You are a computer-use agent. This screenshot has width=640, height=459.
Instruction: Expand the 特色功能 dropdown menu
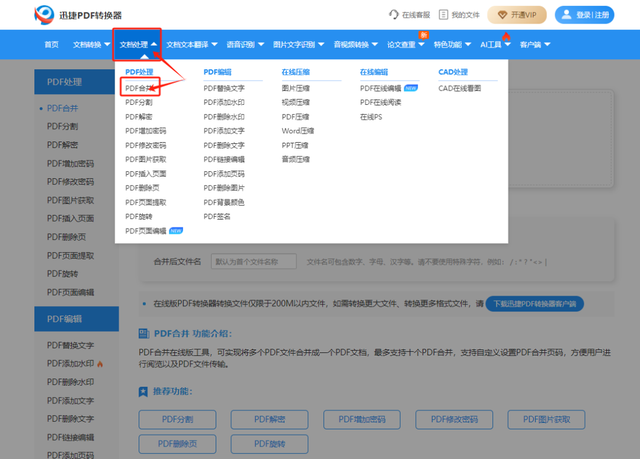pyautogui.click(x=452, y=44)
